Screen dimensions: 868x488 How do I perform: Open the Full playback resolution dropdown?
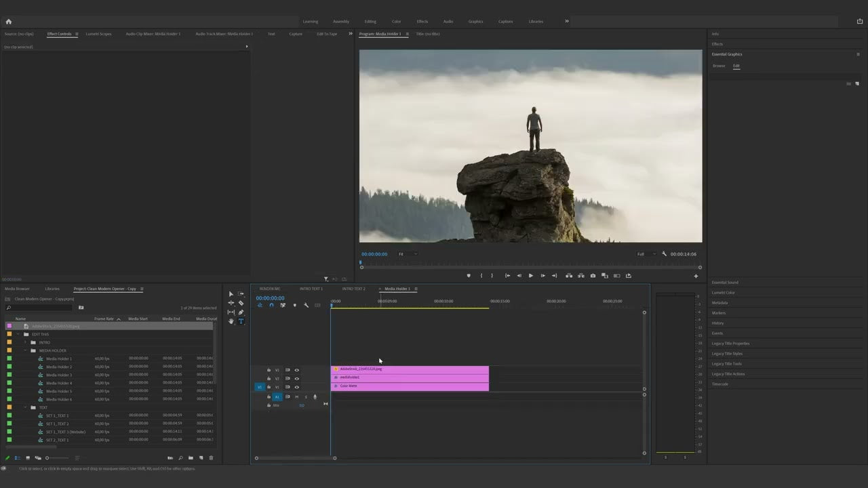coord(646,254)
